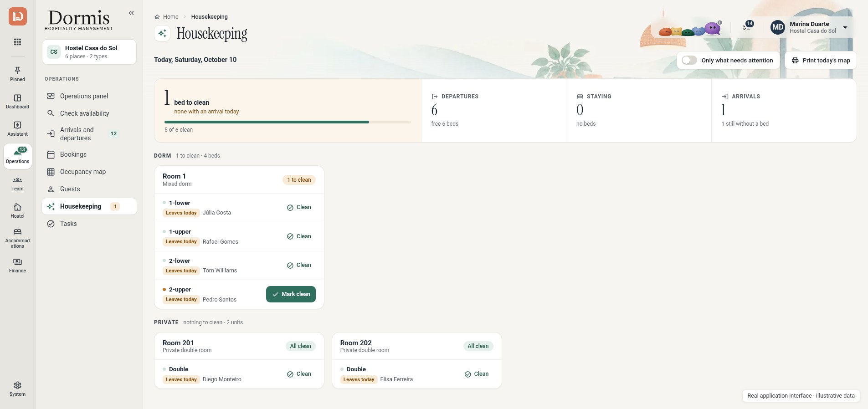Viewport: 868px width, 409px height.
Task: Toggle Clean status for bed 2-lower
Action: coord(299,265)
